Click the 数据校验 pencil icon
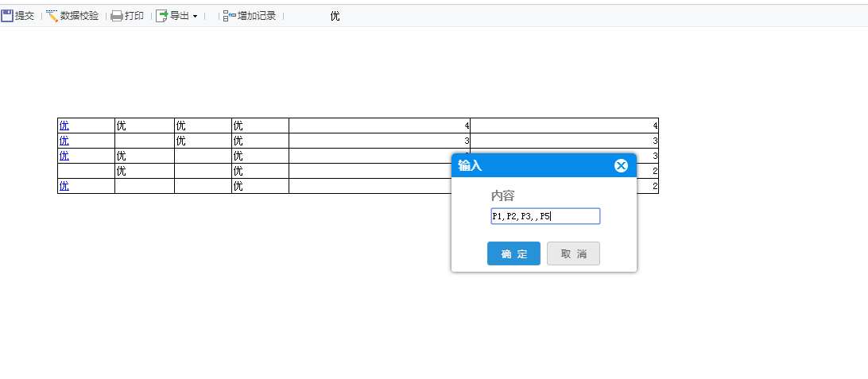Image resolution: width=868 pixels, height=379 pixels. tap(52, 16)
